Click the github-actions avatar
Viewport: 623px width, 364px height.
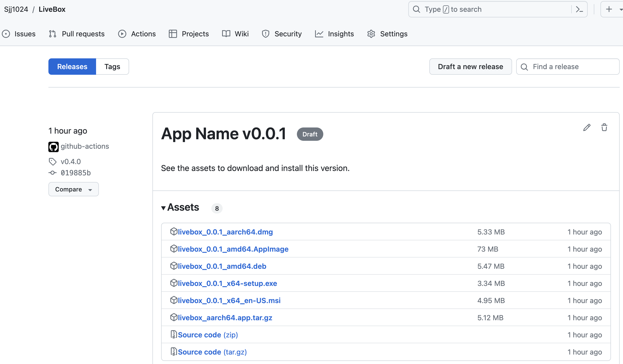point(54,146)
